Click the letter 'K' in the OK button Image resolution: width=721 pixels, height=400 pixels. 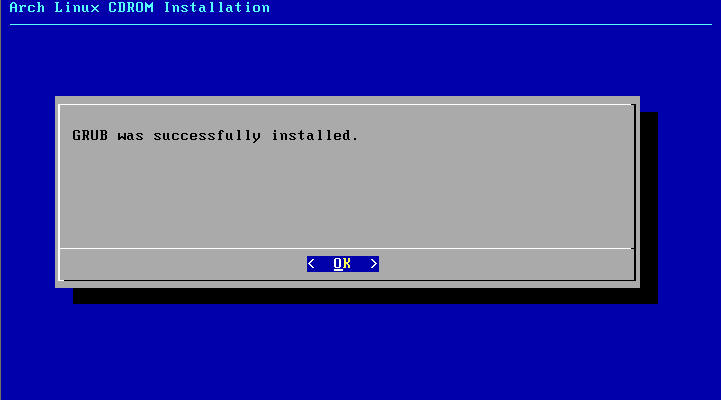click(x=347, y=263)
